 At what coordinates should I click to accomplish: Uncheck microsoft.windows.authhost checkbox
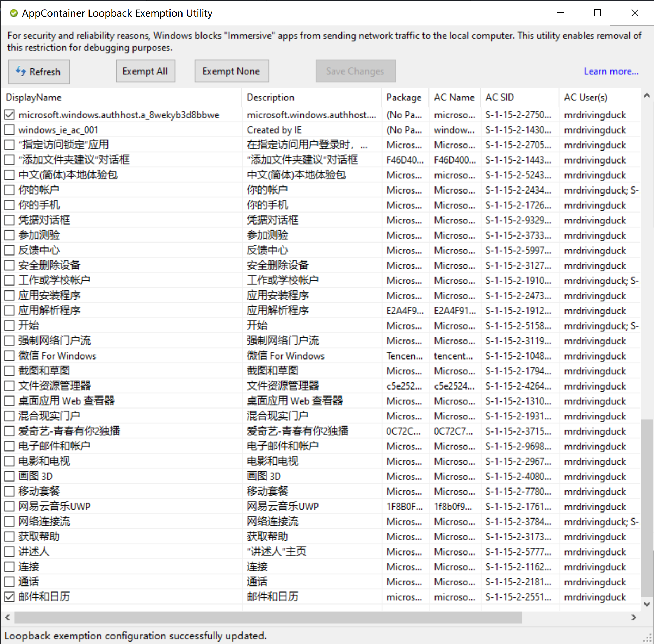click(10, 115)
